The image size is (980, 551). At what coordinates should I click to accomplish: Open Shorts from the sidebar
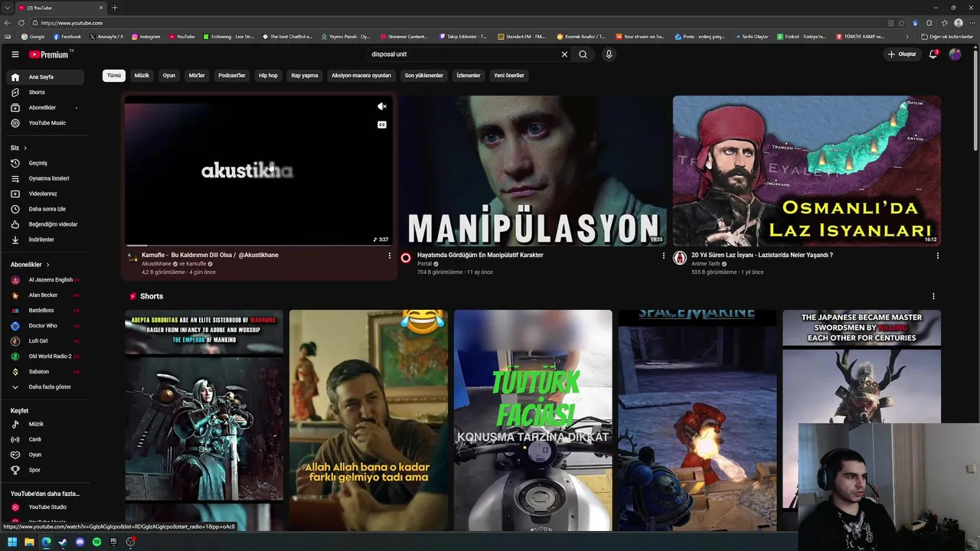click(x=45, y=93)
